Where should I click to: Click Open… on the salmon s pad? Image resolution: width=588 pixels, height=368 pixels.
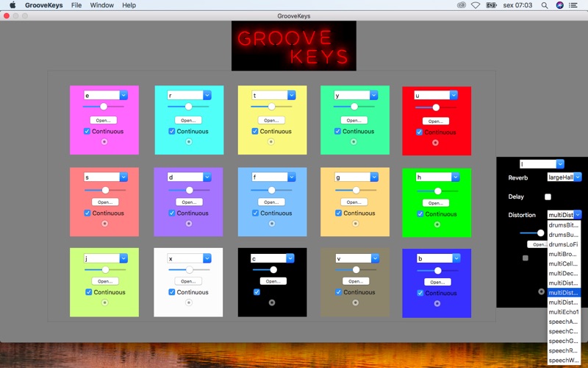click(105, 202)
